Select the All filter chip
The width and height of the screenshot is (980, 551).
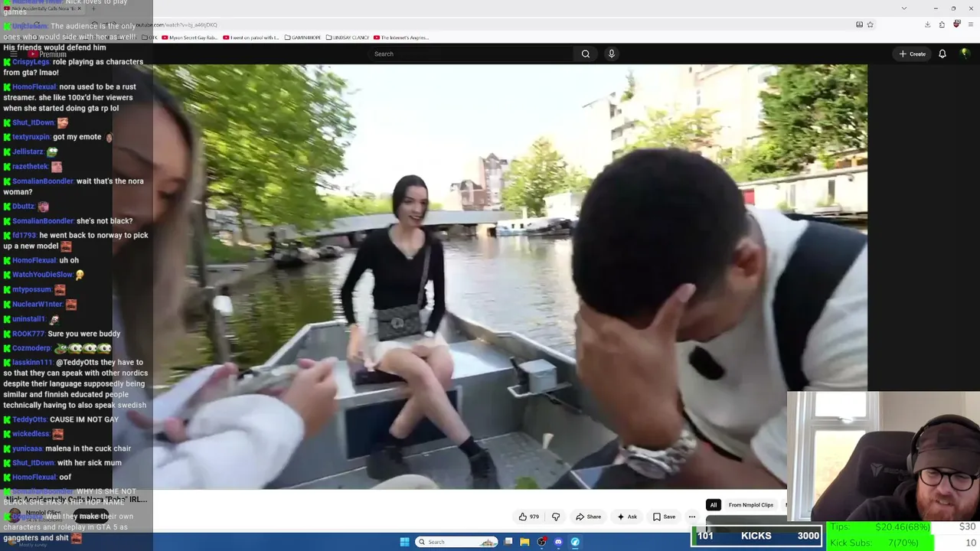click(714, 505)
